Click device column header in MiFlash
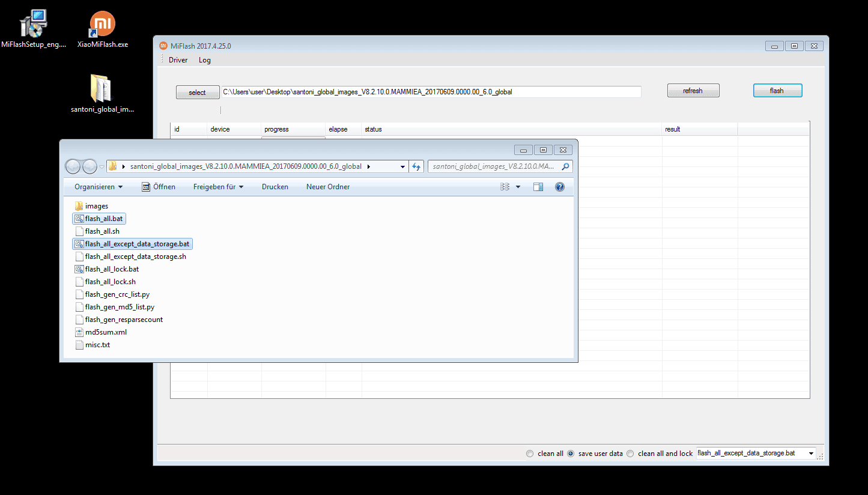The width and height of the screenshot is (868, 495). click(234, 129)
